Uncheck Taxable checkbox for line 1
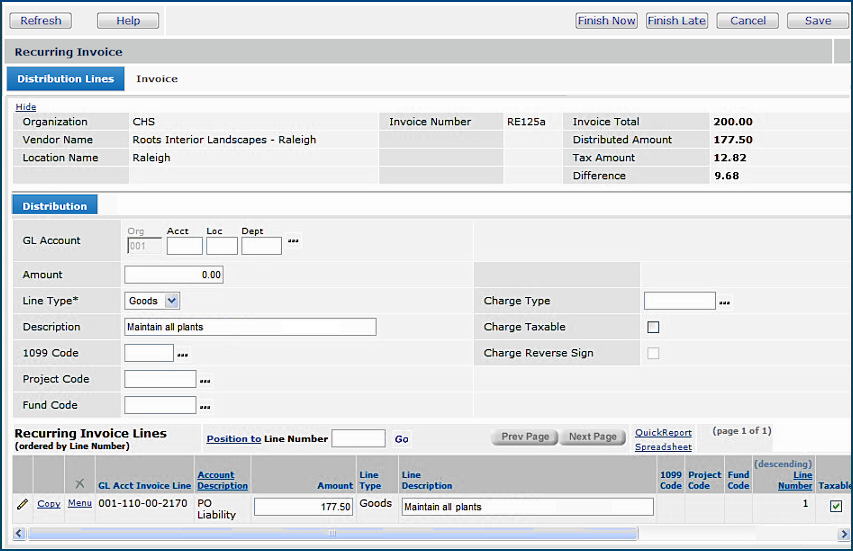 click(x=835, y=507)
